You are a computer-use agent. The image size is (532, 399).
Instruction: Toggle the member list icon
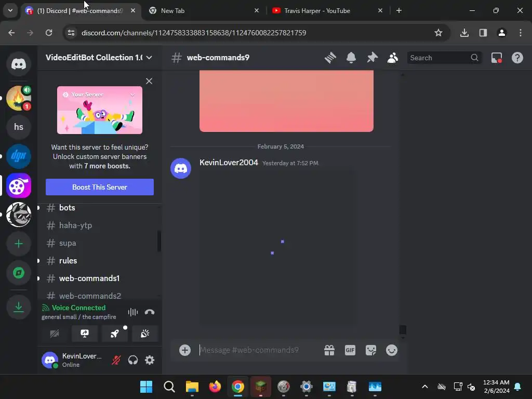(x=393, y=58)
